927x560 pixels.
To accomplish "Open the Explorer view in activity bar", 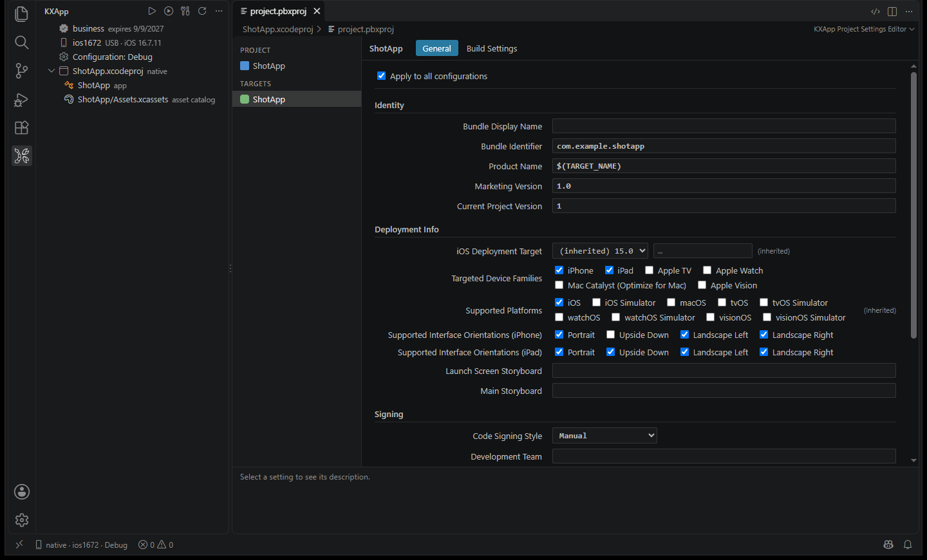I will coord(21,14).
